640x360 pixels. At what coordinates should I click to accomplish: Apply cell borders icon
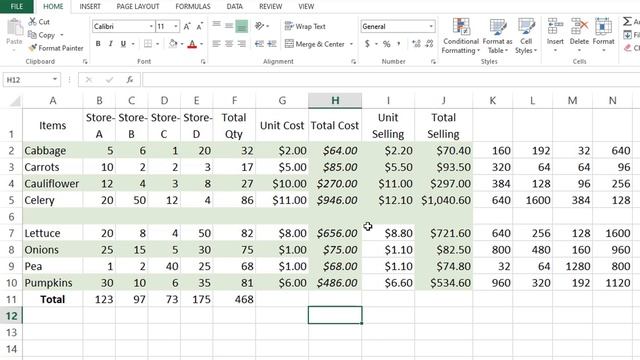[148, 44]
